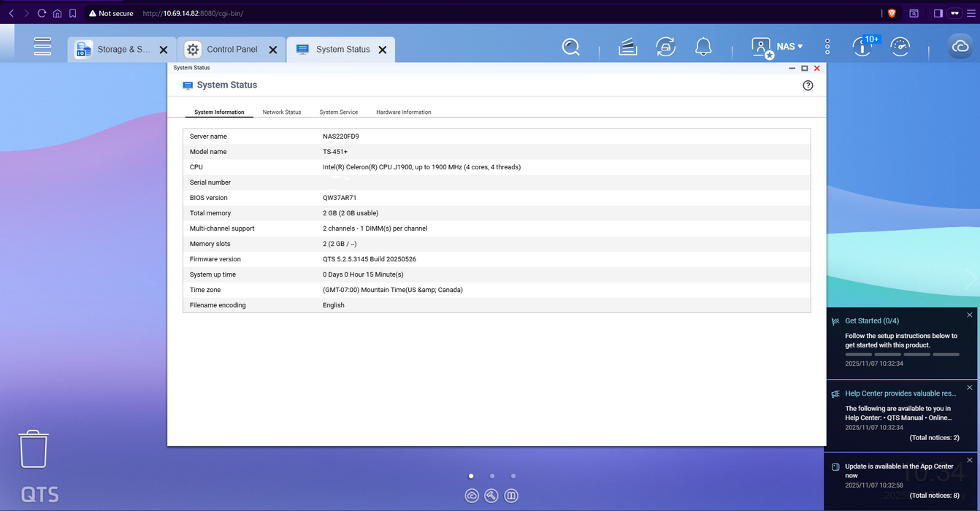This screenshot has height=511, width=980.
Task: Click the myQNAPcloud cloud icon
Action: pos(960,47)
